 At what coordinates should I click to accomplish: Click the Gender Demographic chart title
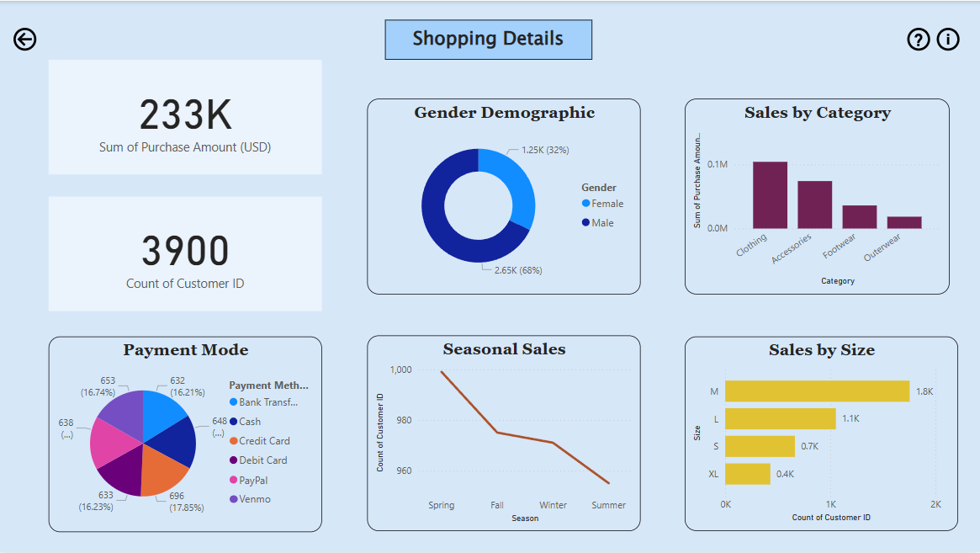tap(505, 113)
